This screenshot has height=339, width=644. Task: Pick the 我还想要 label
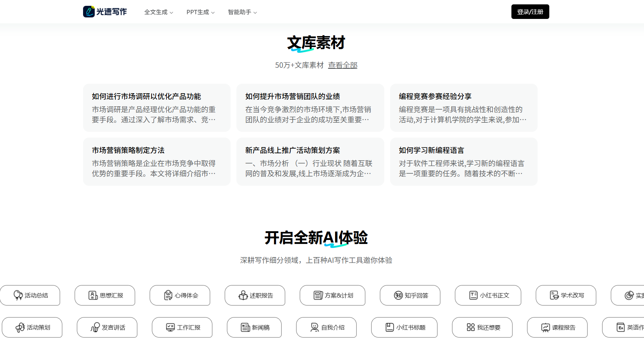click(x=489, y=327)
